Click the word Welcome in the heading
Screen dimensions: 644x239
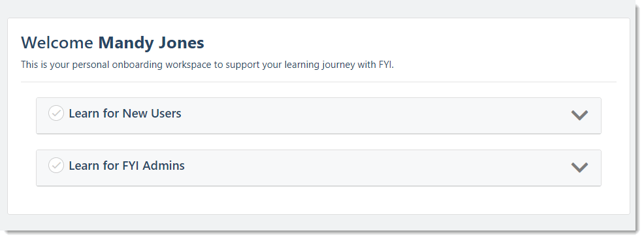click(57, 42)
